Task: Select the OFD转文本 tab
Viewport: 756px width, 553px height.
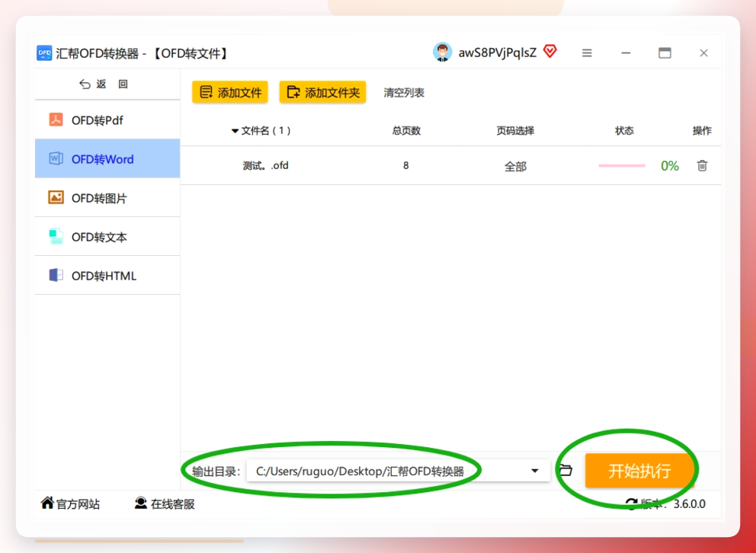Action: click(x=107, y=237)
